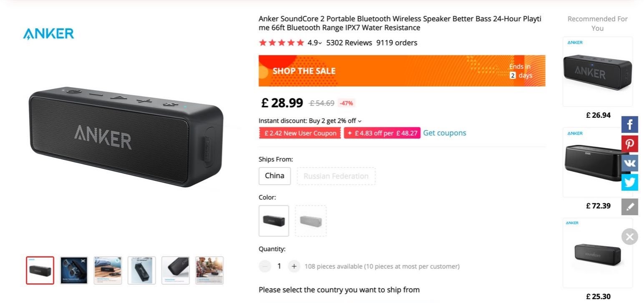Click the SHOP THE SALE banner

point(402,71)
